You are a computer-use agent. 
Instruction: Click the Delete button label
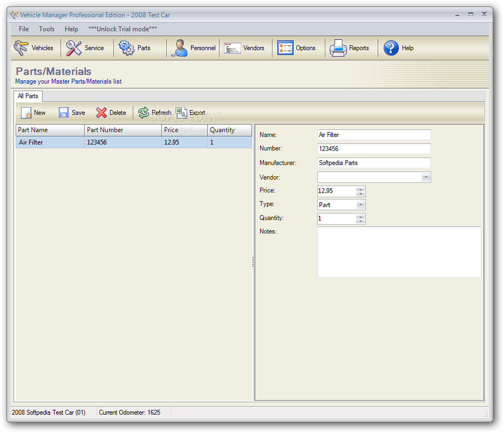(118, 113)
